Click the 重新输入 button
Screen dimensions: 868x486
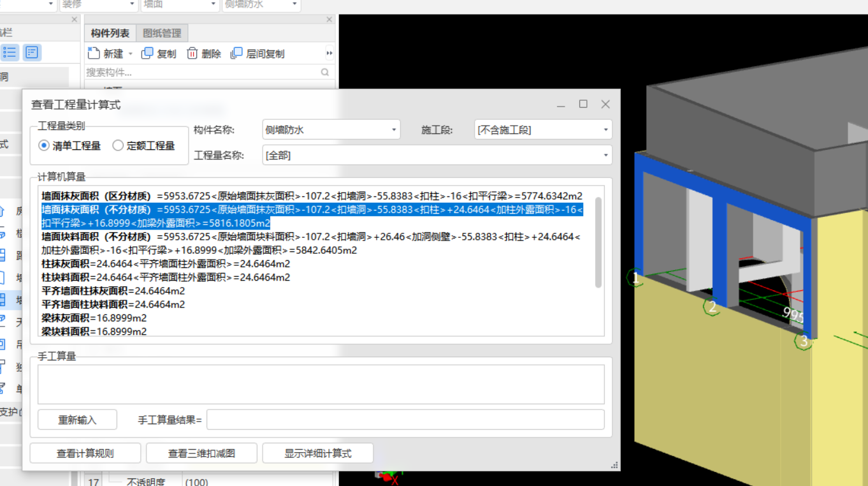(x=77, y=420)
